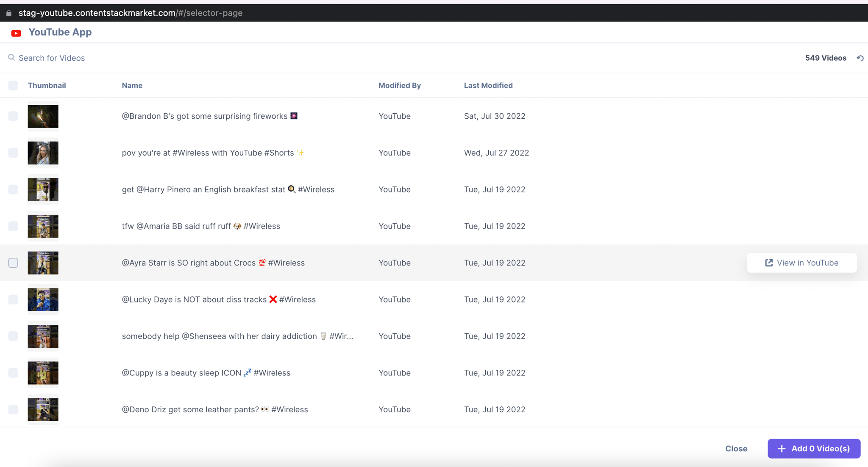Image resolution: width=868 pixels, height=467 pixels.
Task: Click the Ayra Starr video thumbnail
Action: [x=43, y=263]
